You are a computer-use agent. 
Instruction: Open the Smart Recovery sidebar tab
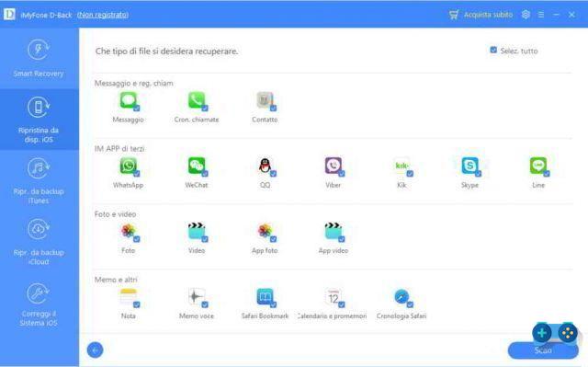[x=39, y=58]
